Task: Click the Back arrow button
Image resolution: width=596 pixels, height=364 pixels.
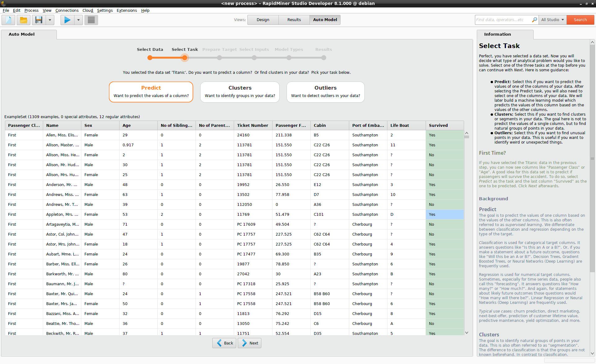Action: (x=224, y=343)
